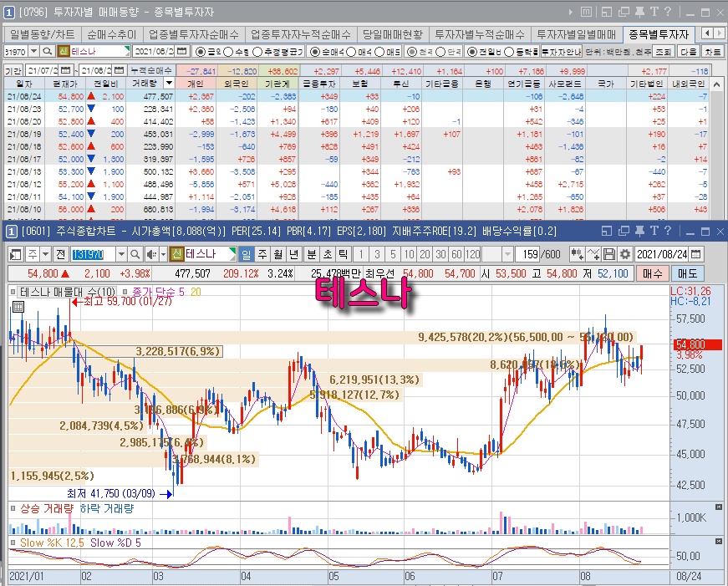Switch to 일별동향/차트 tab

click(43, 34)
